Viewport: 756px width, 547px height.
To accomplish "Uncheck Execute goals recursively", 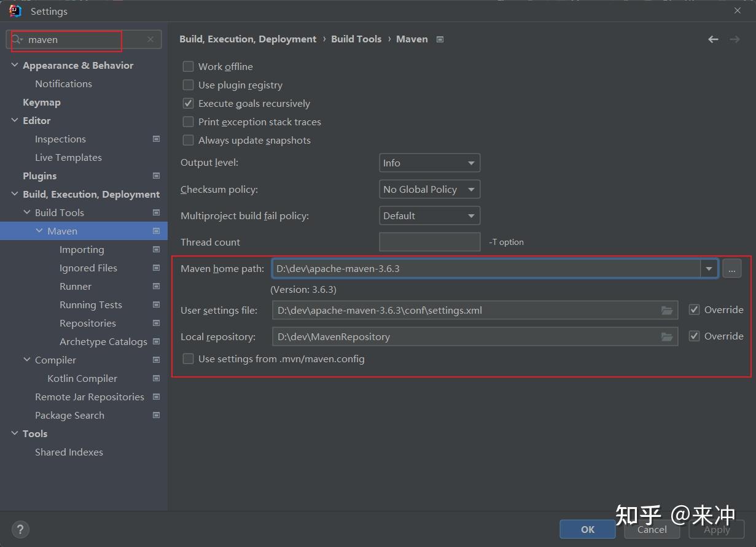I will click(x=189, y=103).
